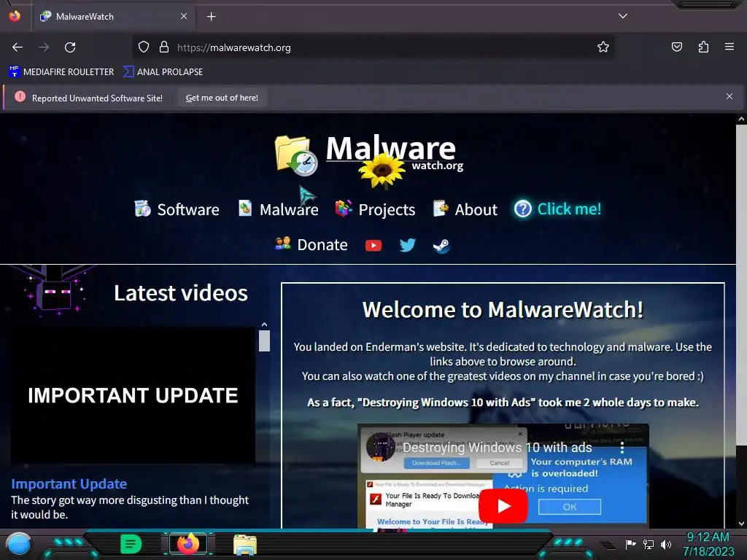Select the MalwareWatch browser tab
Viewport: 747px width, 560px height.
[113, 17]
